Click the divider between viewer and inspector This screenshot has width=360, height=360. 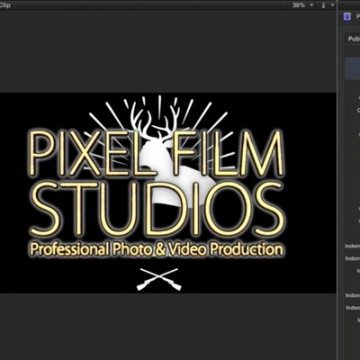click(x=338, y=180)
